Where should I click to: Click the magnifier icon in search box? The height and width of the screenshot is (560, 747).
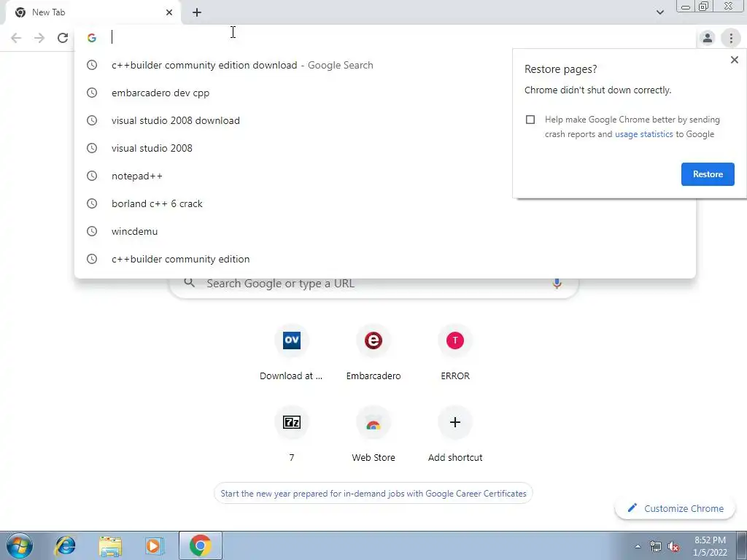(189, 283)
